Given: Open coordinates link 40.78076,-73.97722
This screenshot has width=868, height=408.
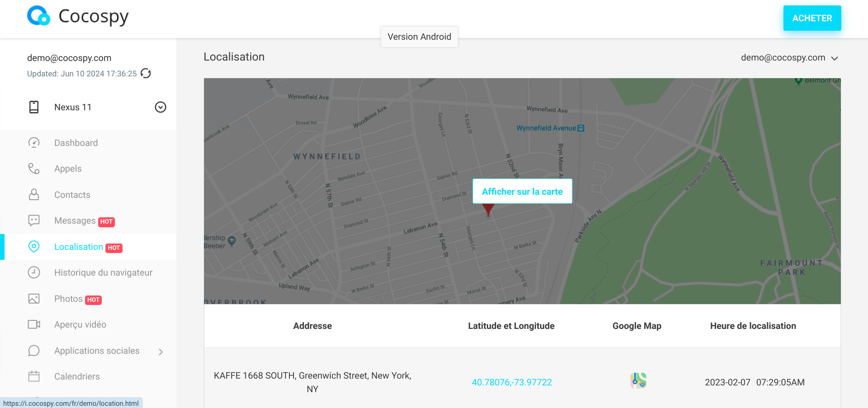Looking at the screenshot, I should [x=512, y=382].
